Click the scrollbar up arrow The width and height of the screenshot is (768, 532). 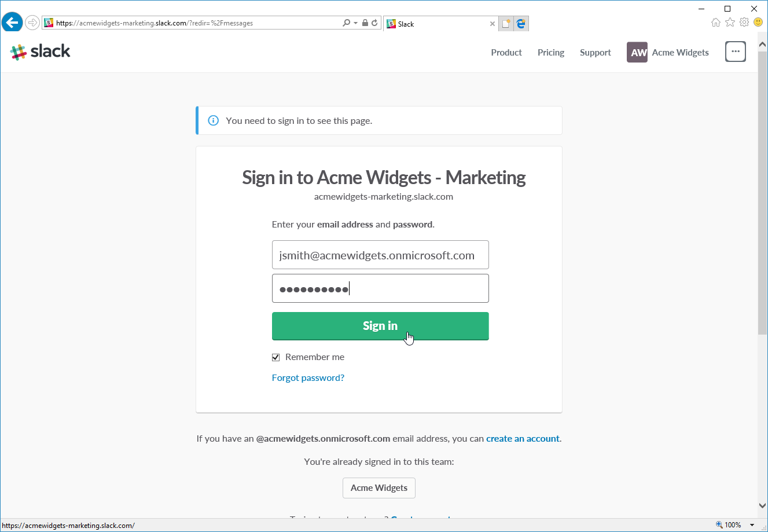762,44
